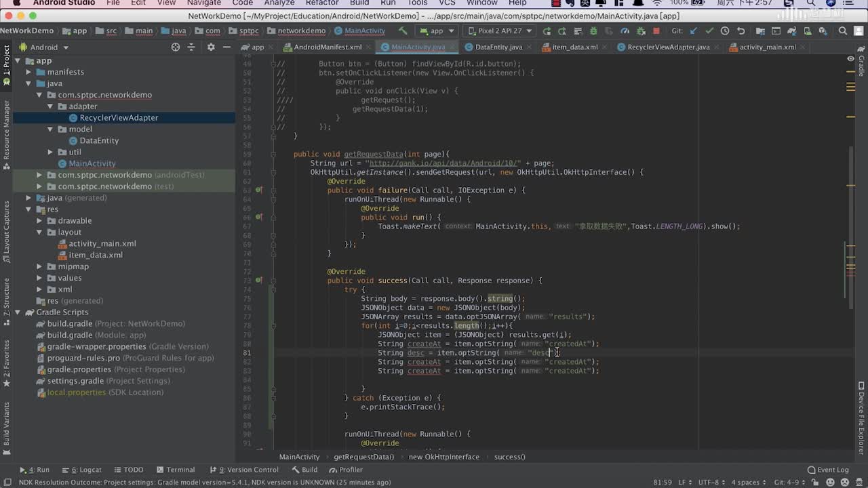Collapse the Gradle Scripts node
Screen dimensions: 868x488
coord(18,312)
